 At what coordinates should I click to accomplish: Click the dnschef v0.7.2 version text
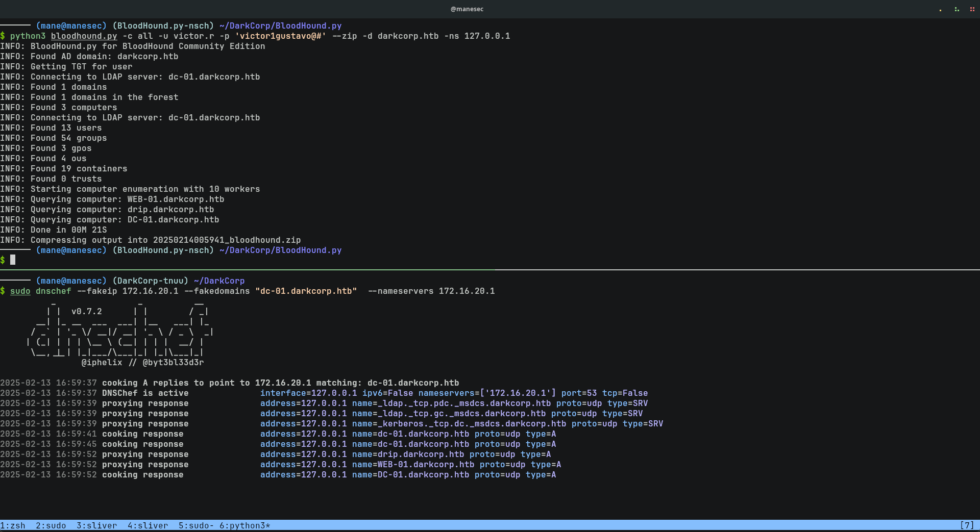[x=86, y=312]
